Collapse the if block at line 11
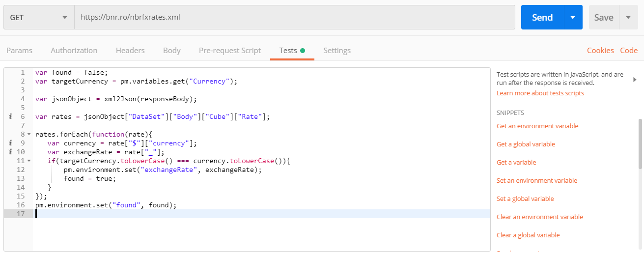 tap(29, 161)
